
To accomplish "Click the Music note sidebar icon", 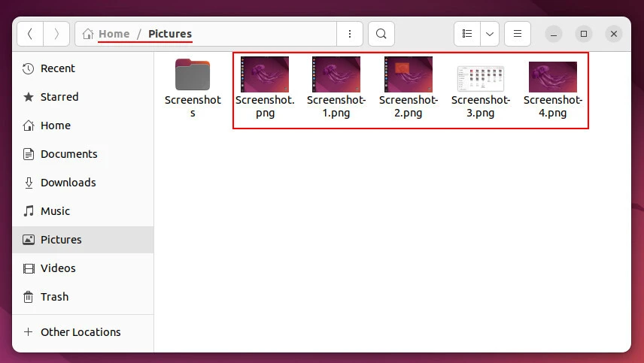I will 29,211.
